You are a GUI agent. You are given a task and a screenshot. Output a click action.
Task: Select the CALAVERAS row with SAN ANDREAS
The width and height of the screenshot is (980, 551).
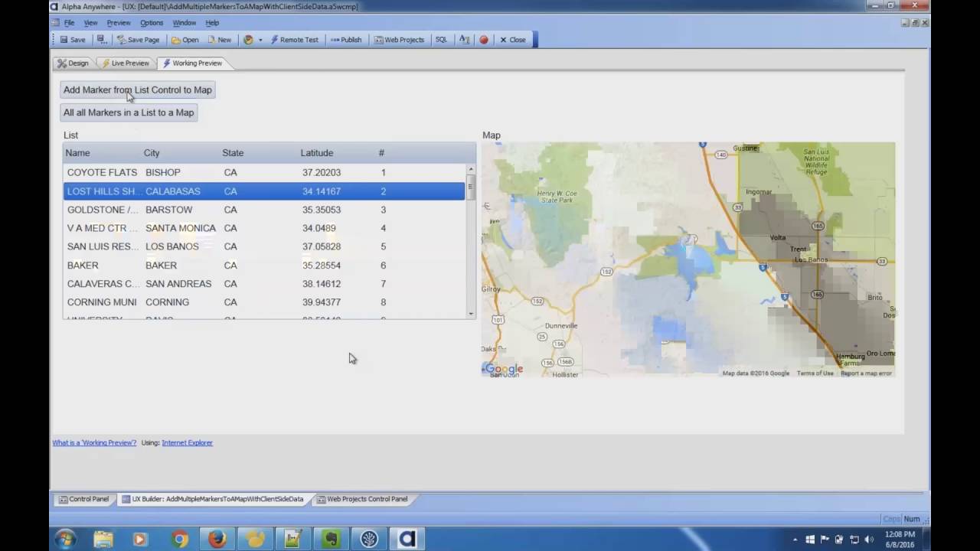[x=264, y=283]
